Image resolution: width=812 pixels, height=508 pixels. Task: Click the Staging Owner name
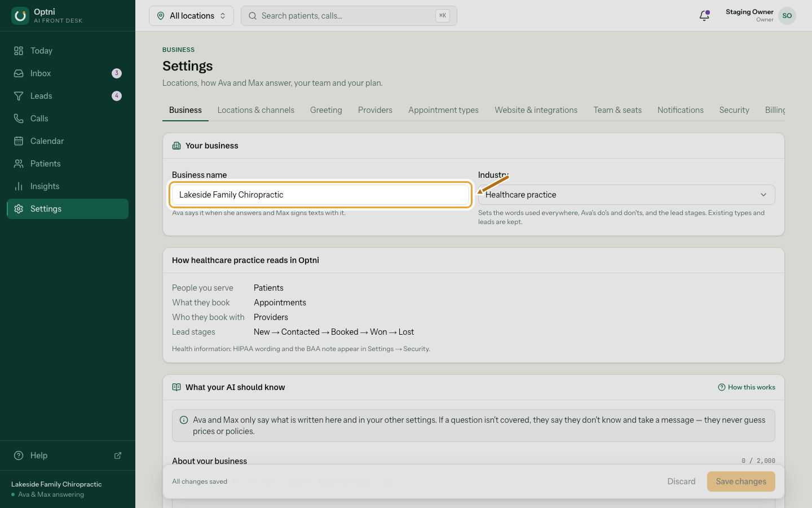749,12
